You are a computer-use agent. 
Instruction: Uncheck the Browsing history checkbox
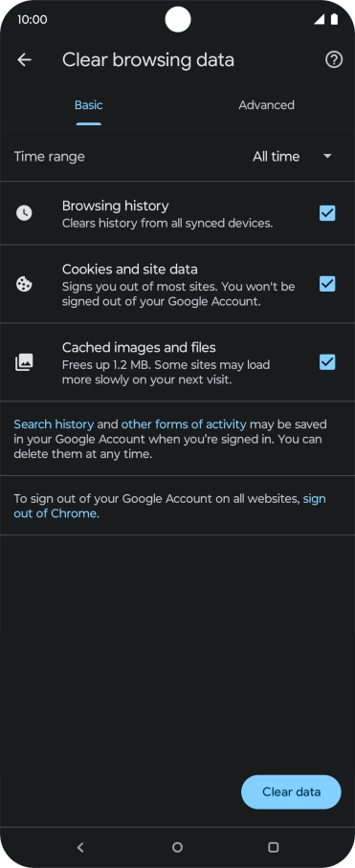[327, 213]
